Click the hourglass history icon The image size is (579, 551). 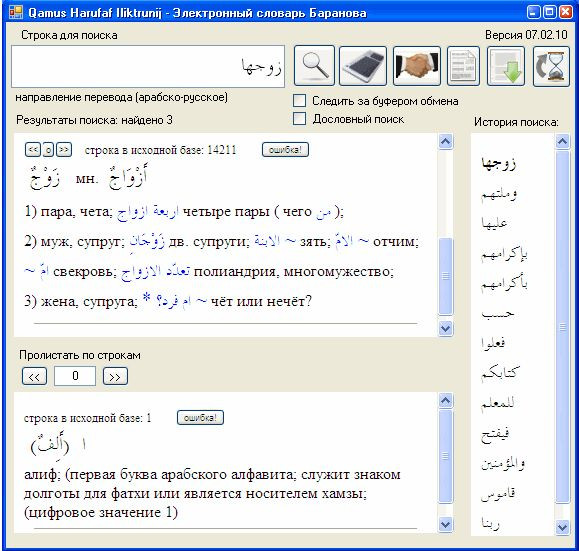551,66
